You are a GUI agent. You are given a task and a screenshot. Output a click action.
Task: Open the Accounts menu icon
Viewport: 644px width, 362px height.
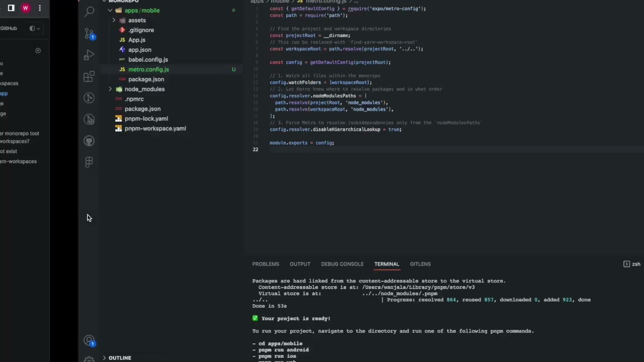[89, 341]
